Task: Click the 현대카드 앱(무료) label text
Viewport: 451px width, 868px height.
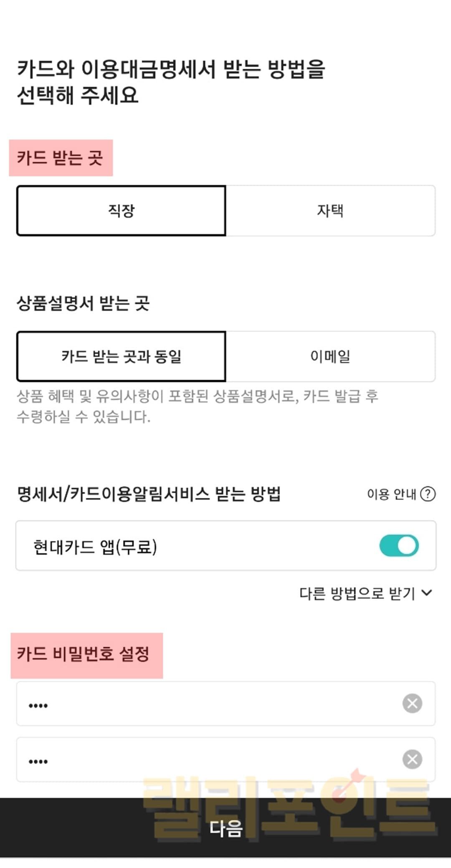Action: pyautogui.click(x=95, y=547)
